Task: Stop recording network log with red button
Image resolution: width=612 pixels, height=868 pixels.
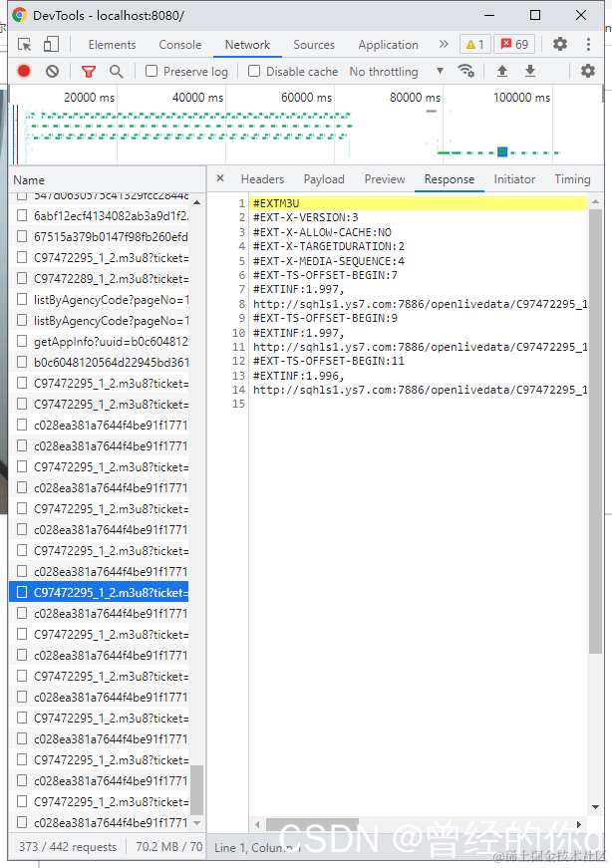Action: tap(24, 71)
